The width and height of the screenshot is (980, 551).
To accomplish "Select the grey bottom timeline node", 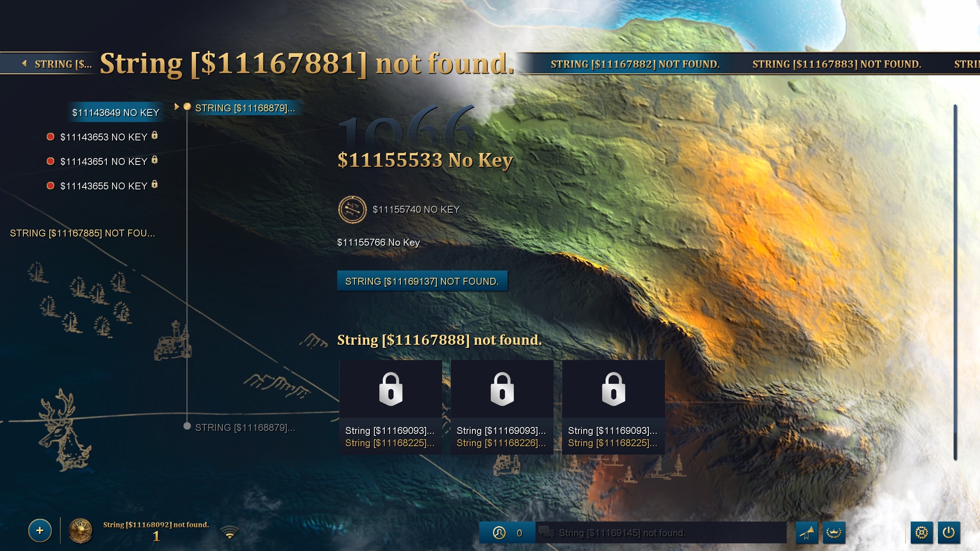I will tap(187, 426).
